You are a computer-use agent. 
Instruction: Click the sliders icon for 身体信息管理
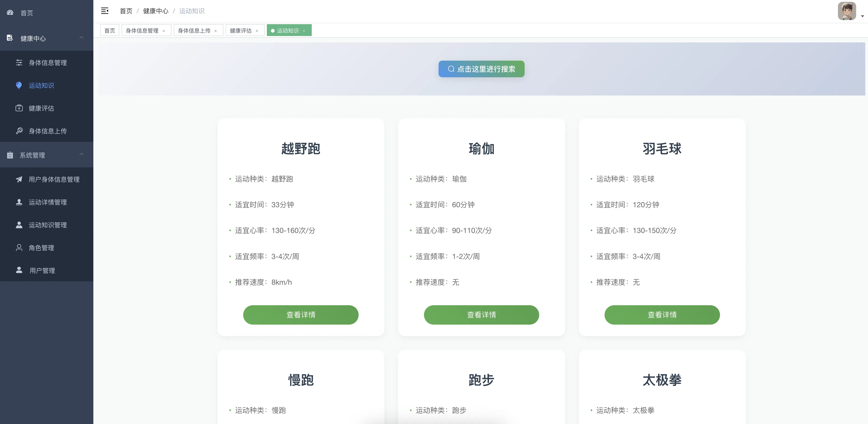[x=19, y=62]
